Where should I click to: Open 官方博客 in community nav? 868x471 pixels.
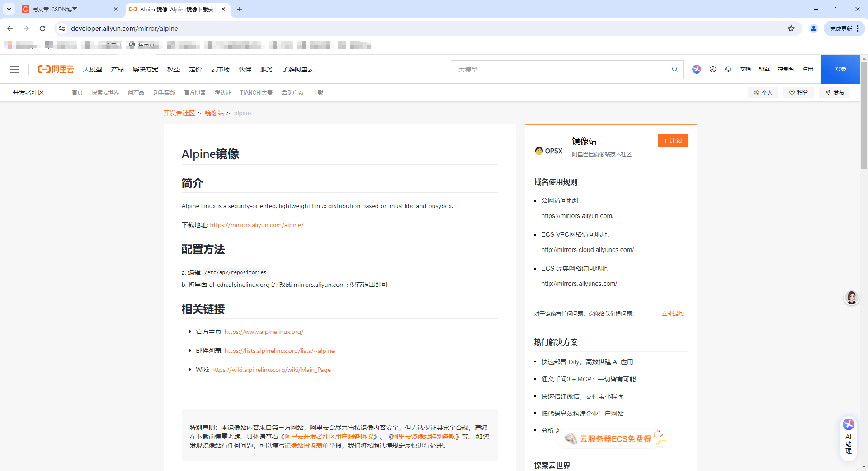click(x=195, y=93)
